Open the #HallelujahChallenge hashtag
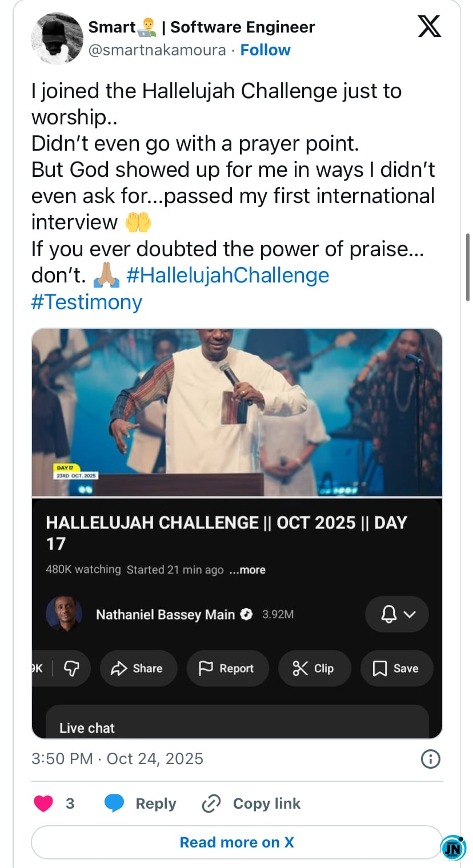Image resolution: width=473 pixels, height=868 pixels. point(227,275)
